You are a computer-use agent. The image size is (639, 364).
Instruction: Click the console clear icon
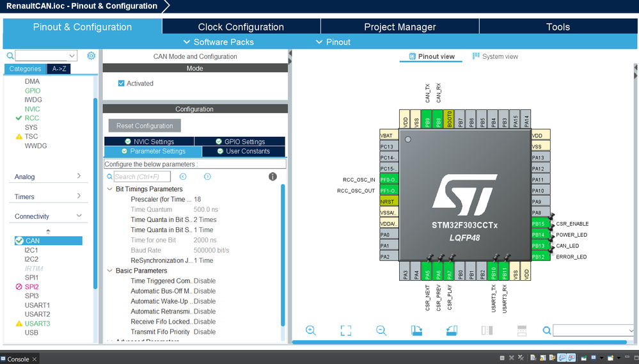pyautogui.click(x=533, y=358)
